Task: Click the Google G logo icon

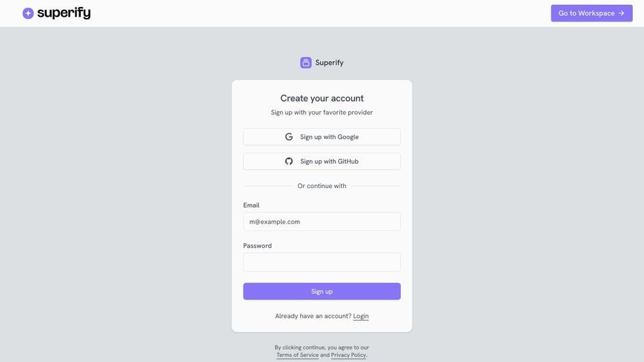Action: click(x=289, y=137)
